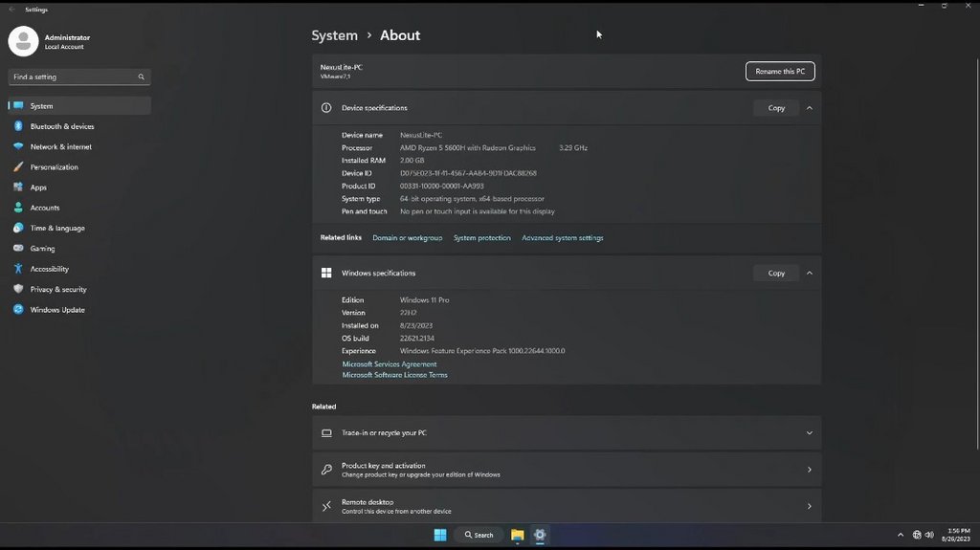The width and height of the screenshot is (980, 550).
Task: Open Microsoft Services Agreement link
Action: pos(390,363)
